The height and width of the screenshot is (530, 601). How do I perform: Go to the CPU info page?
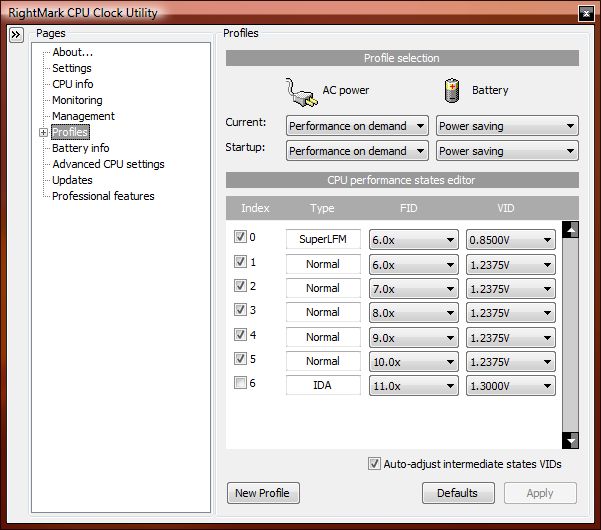(x=73, y=84)
